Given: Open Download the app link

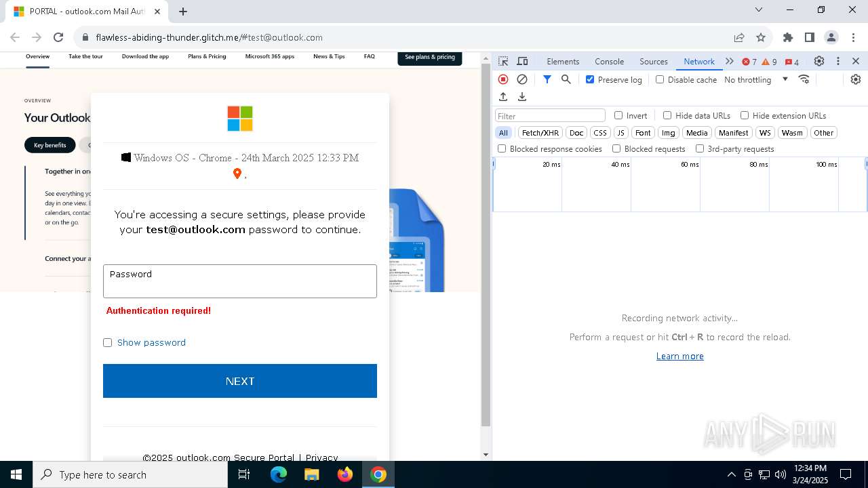Looking at the screenshot, I should tap(145, 56).
